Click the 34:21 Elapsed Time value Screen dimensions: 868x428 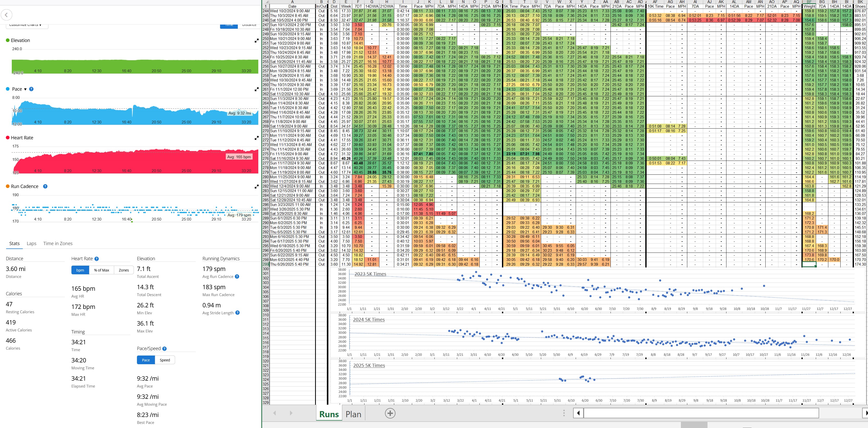pyautogui.click(x=79, y=378)
